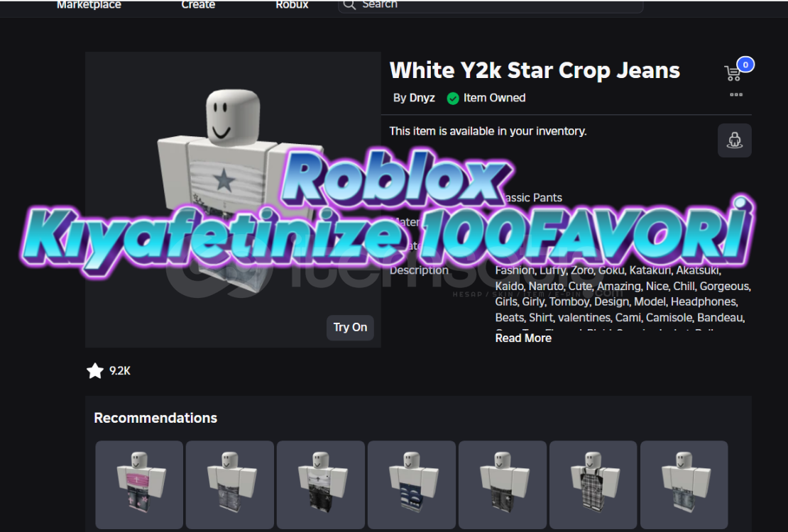Image resolution: width=788 pixels, height=532 pixels.
Task: Click the favorite star icon
Action: pyautogui.click(x=95, y=371)
